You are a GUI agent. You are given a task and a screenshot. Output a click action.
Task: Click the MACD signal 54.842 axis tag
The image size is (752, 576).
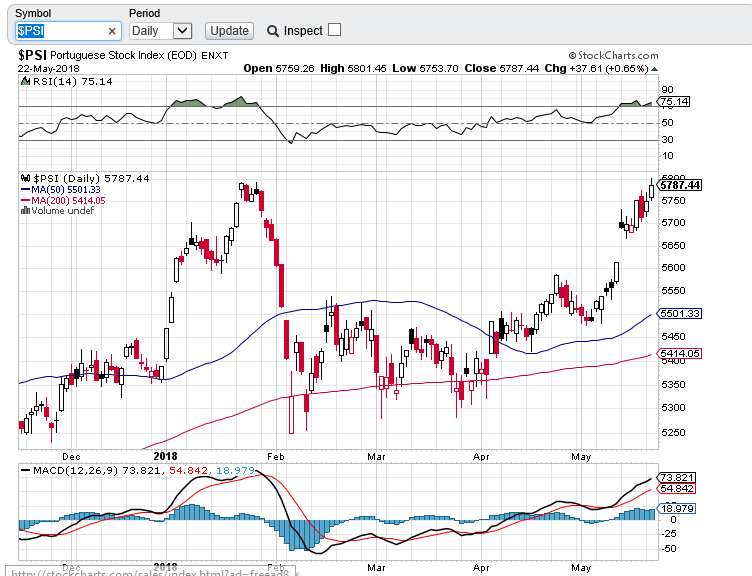676,489
